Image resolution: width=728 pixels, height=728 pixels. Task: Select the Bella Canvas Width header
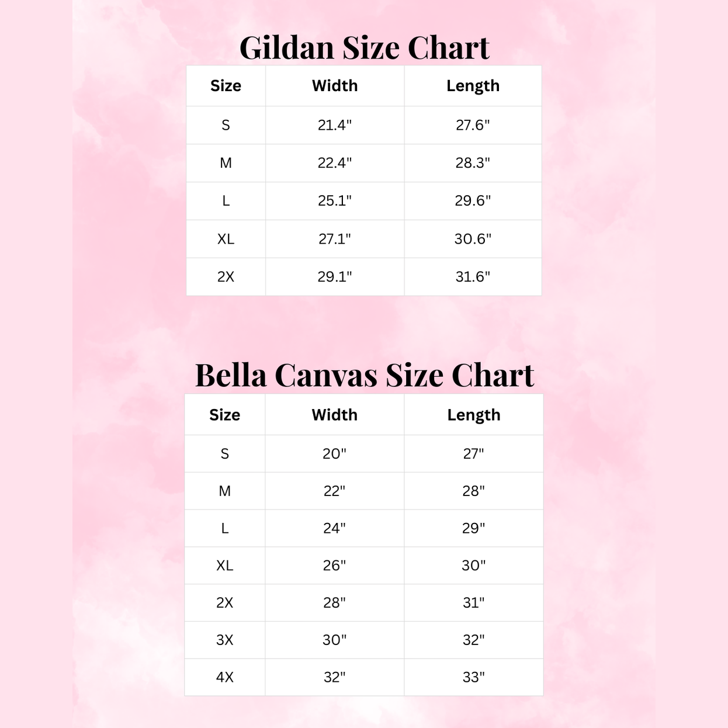click(334, 415)
